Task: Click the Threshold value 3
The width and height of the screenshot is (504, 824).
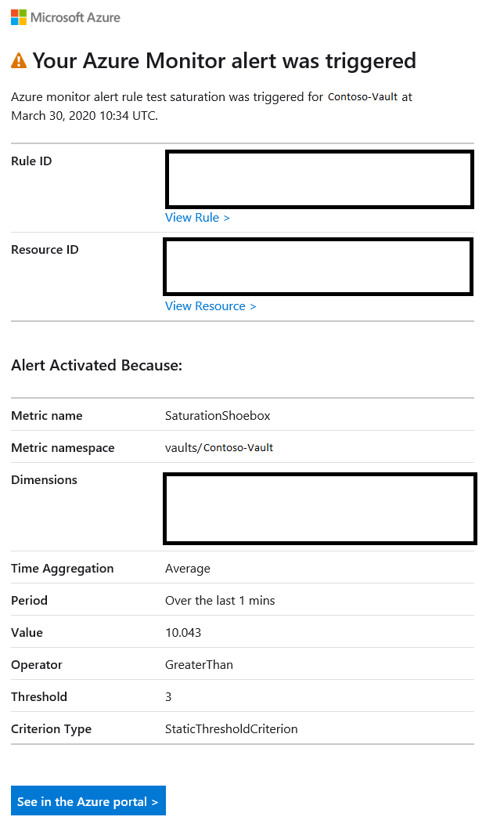Action: click(x=167, y=696)
